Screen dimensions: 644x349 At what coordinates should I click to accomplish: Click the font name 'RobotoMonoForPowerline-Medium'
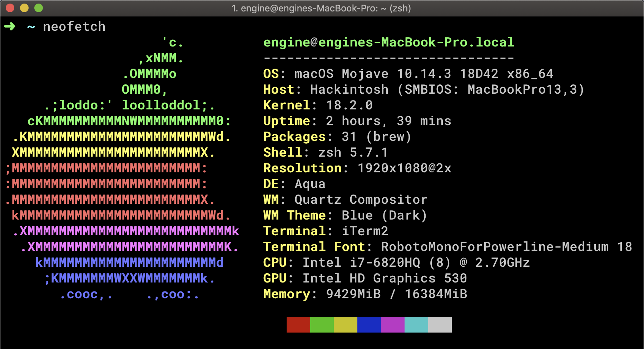pyautogui.click(x=495, y=247)
